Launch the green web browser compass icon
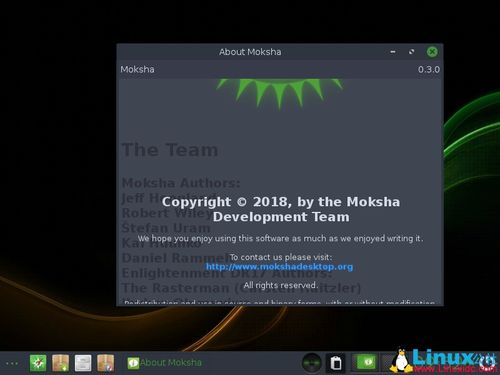Screen dimensions: 500x375 pos(38,363)
